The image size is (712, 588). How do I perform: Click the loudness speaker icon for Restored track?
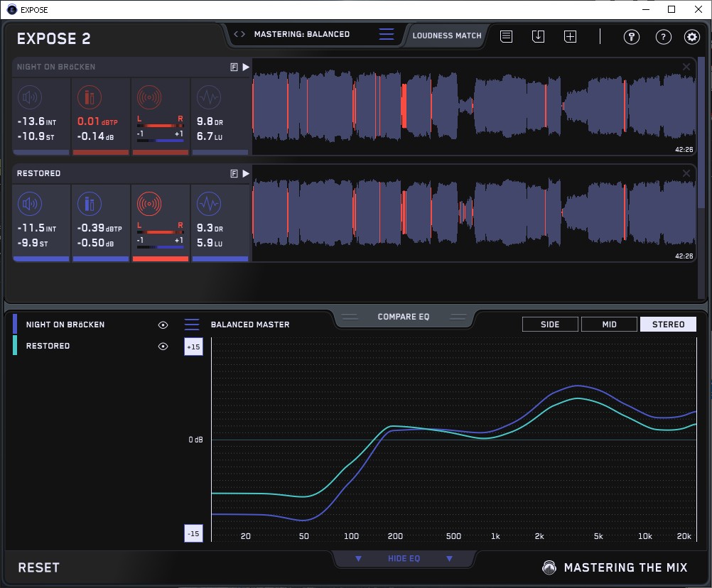coord(30,204)
